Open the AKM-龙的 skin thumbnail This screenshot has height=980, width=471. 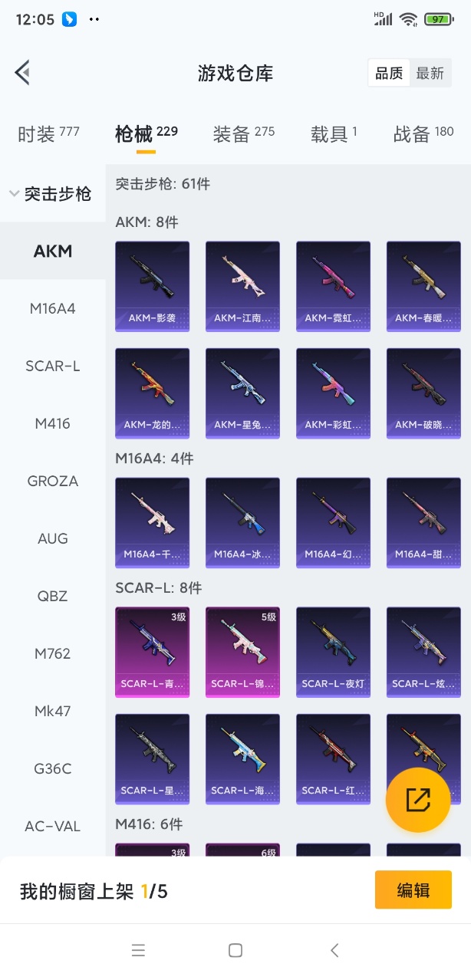152,393
